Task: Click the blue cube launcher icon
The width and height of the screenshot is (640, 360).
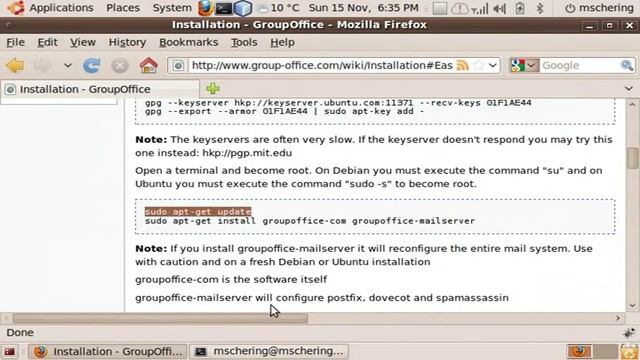Action: click(243, 8)
